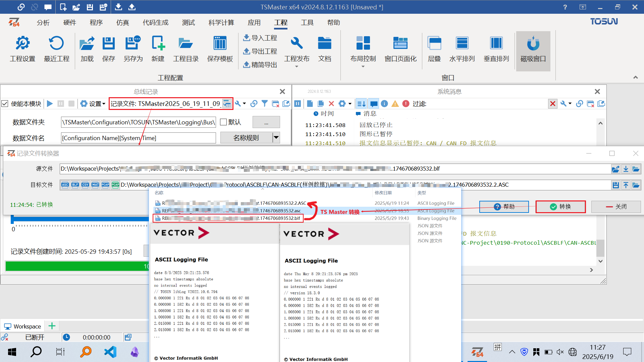Expand the 布局控制 dropdown
This screenshot has width=644, height=362.
pyautogui.click(x=363, y=66)
